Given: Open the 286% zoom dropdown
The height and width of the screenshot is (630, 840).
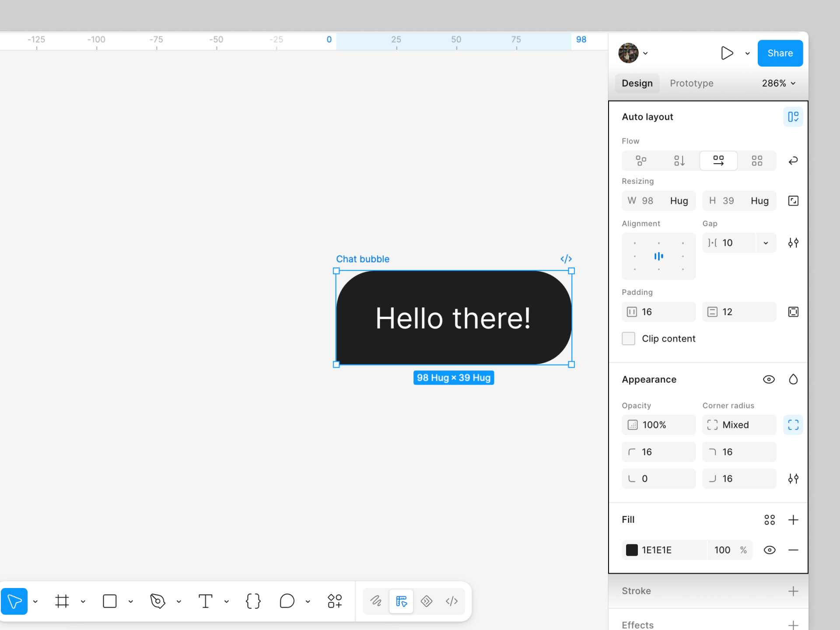Looking at the screenshot, I should coord(779,83).
